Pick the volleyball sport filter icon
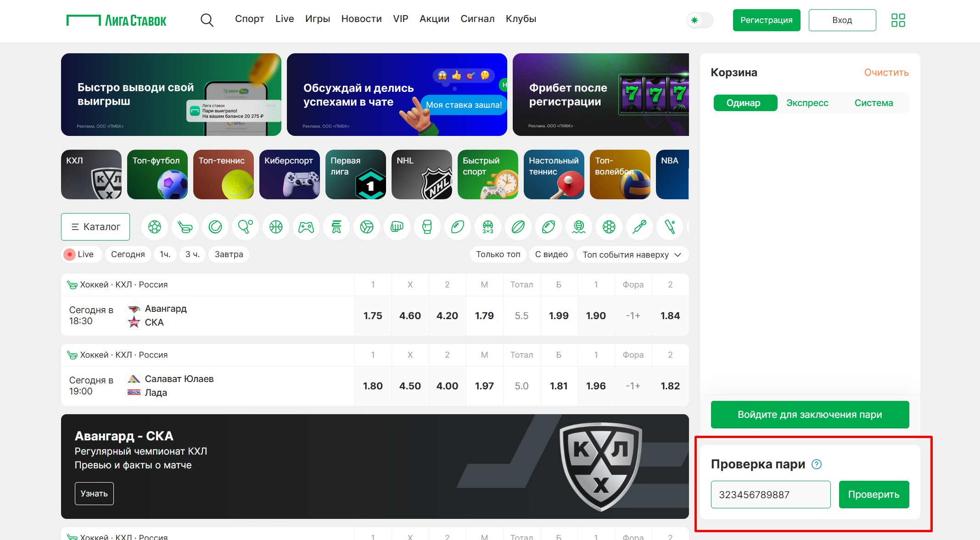The height and width of the screenshot is (540, 980). click(367, 227)
